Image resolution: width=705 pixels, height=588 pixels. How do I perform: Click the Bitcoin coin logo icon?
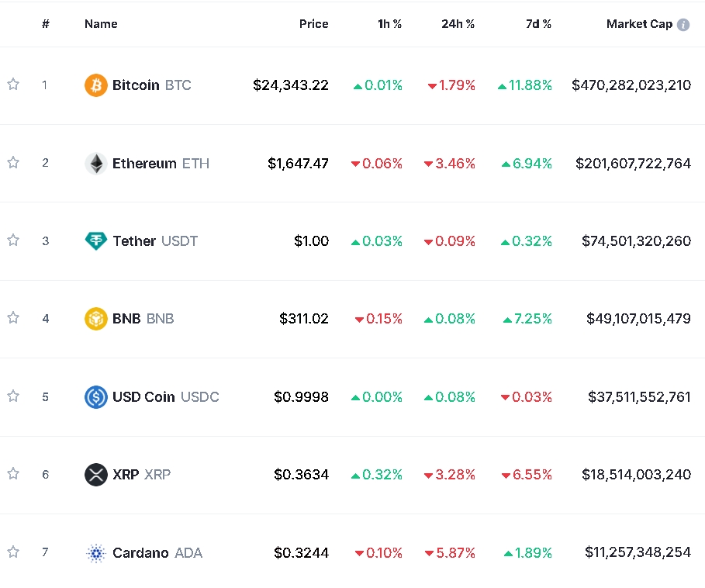tap(96, 85)
